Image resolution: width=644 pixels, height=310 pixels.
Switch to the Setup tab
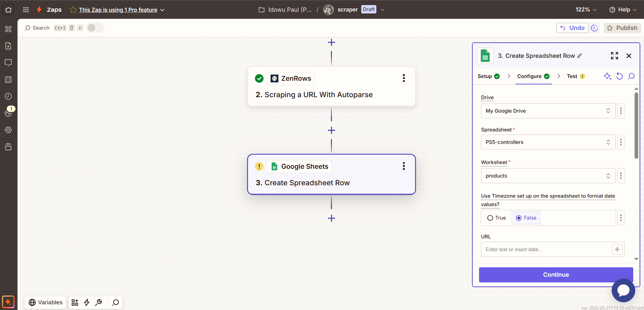pos(489,76)
